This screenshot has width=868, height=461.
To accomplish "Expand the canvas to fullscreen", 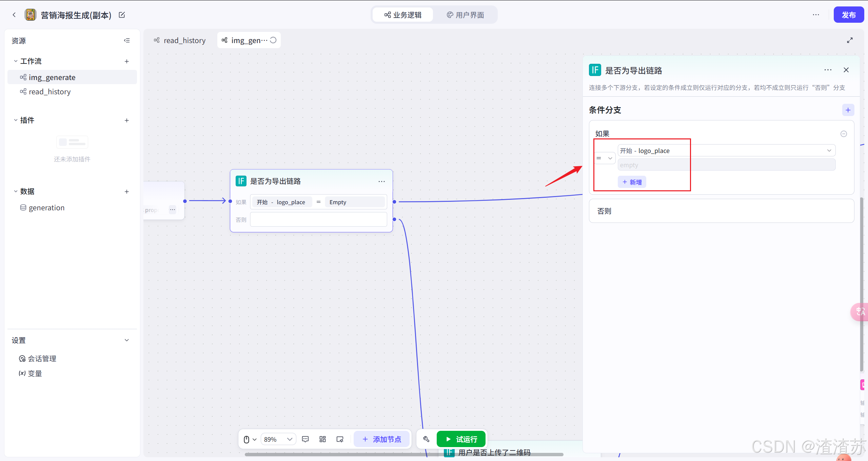I will [x=850, y=40].
